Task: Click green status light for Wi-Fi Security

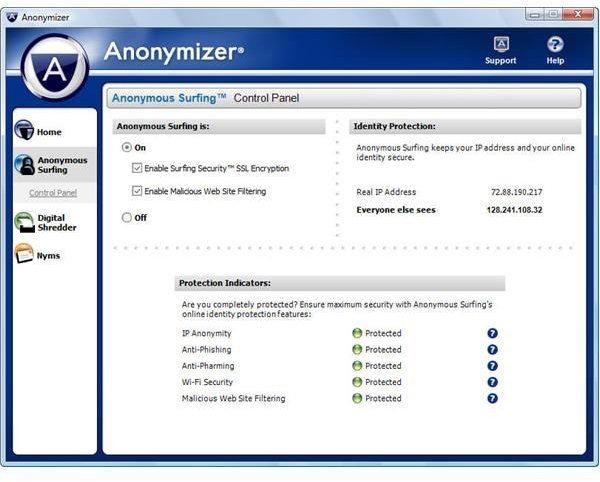Action: (357, 382)
